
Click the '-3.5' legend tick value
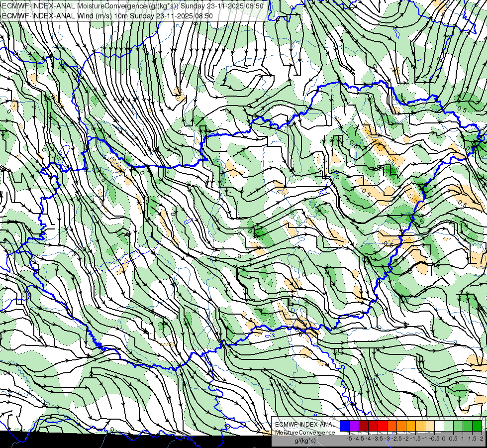tap(378, 439)
